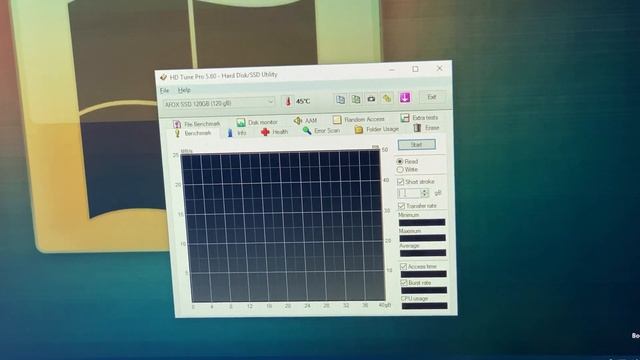Click the Minimum value field
The height and width of the screenshot is (360, 640).
(422, 222)
